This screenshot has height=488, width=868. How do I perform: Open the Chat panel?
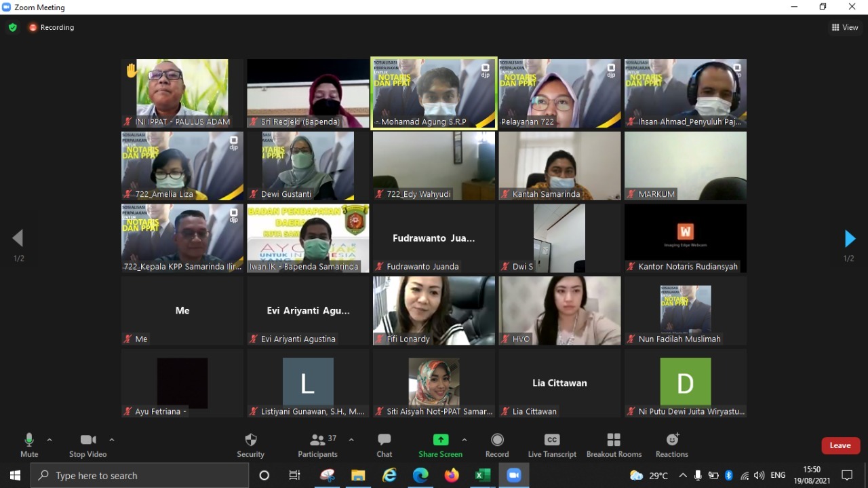384,445
